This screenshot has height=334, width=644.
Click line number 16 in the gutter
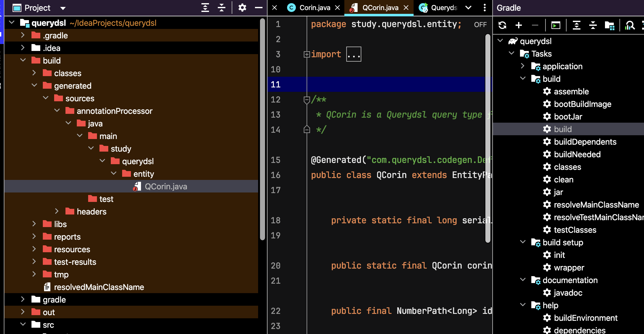click(x=275, y=175)
